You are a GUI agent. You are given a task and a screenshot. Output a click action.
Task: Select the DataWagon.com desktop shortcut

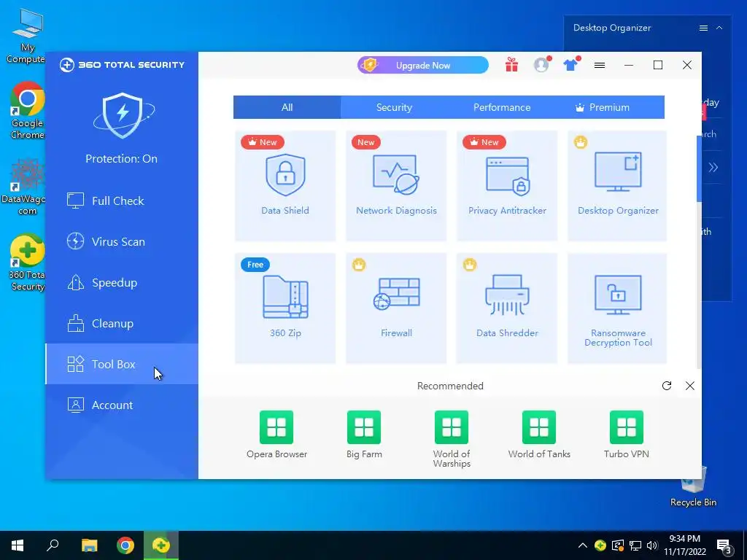25,187
